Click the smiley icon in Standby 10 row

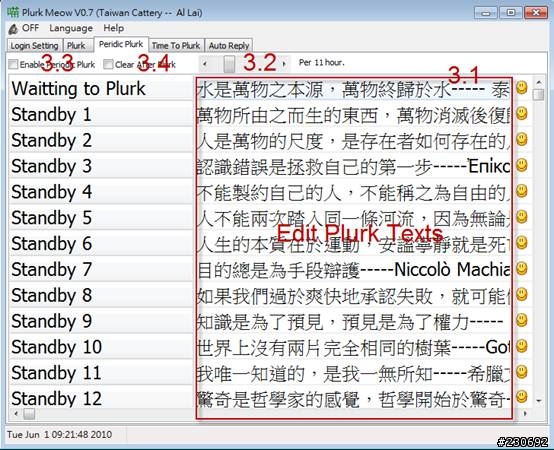coord(521,346)
